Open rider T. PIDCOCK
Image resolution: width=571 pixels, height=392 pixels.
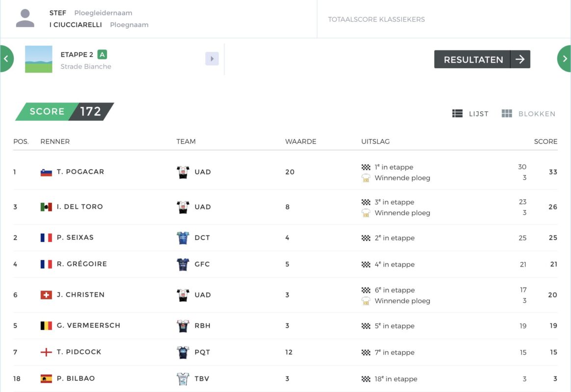79,352
